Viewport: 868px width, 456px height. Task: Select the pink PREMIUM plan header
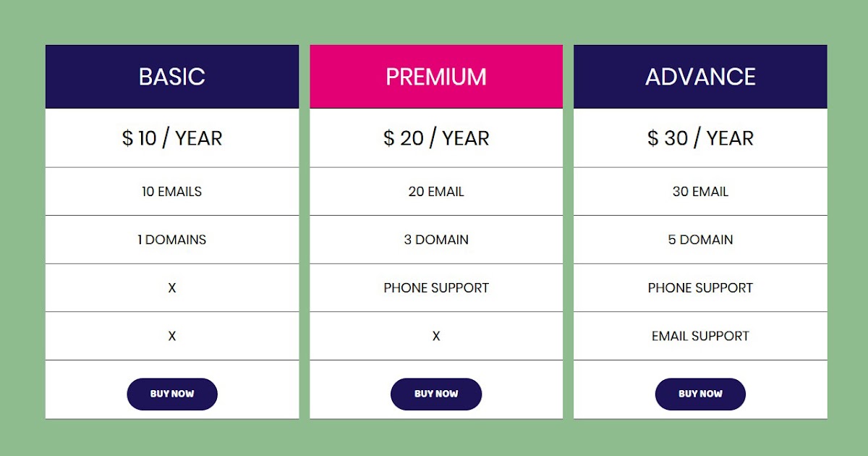pos(436,77)
